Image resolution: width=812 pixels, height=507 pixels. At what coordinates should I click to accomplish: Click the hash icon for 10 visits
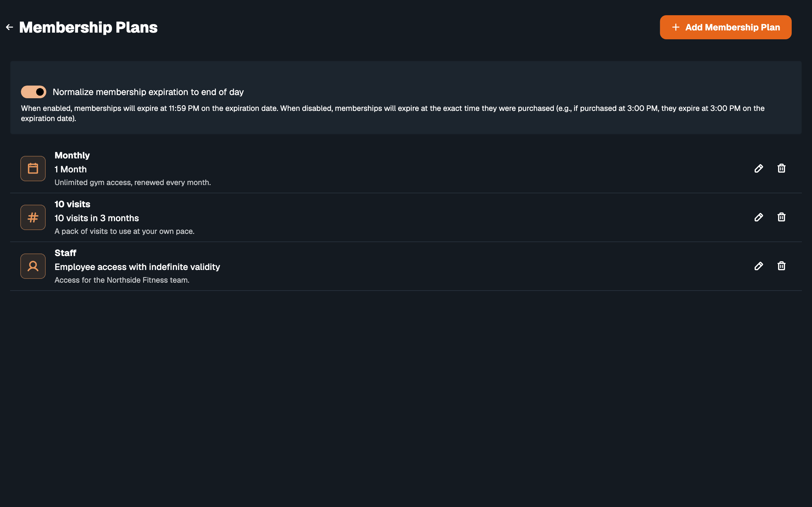pyautogui.click(x=33, y=217)
